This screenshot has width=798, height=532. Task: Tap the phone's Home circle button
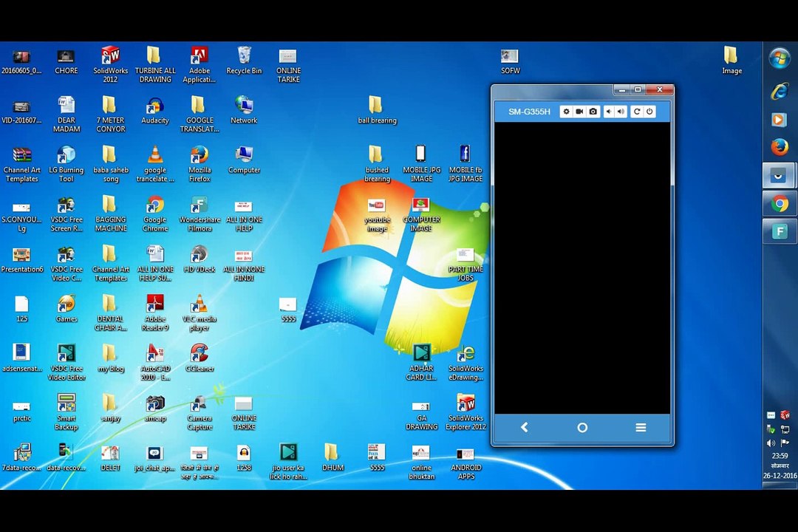582,428
